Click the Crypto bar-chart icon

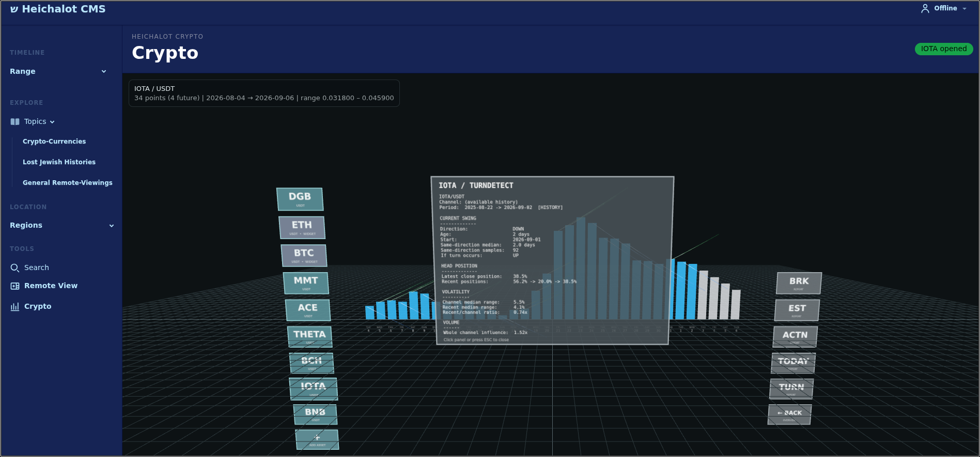(15, 307)
